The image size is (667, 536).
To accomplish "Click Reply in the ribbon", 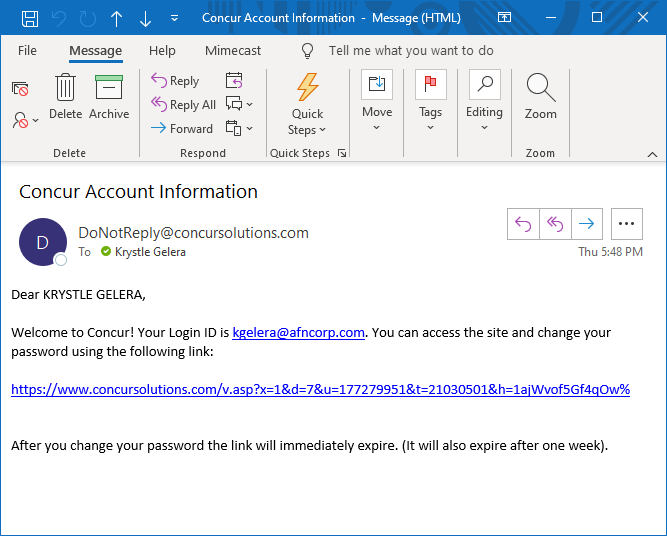I will tap(175, 80).
